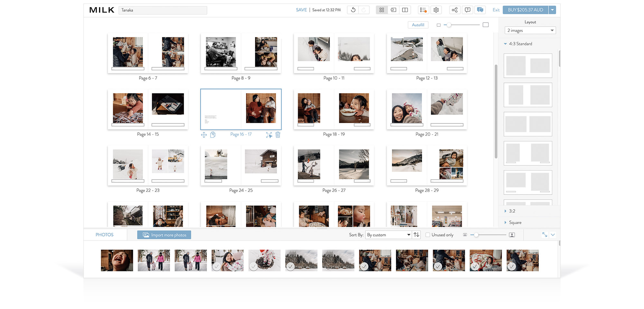Switch to two-page spread view icon

(x=405, y=10)
